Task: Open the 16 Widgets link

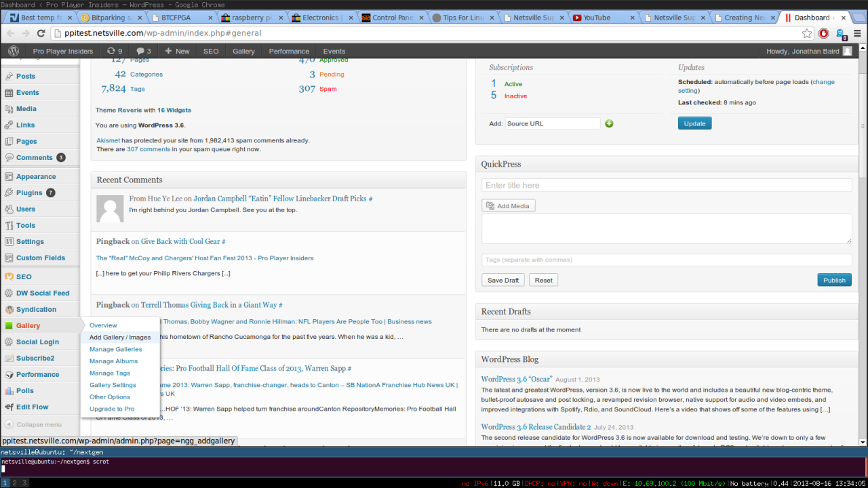Action: click(174, 110)
